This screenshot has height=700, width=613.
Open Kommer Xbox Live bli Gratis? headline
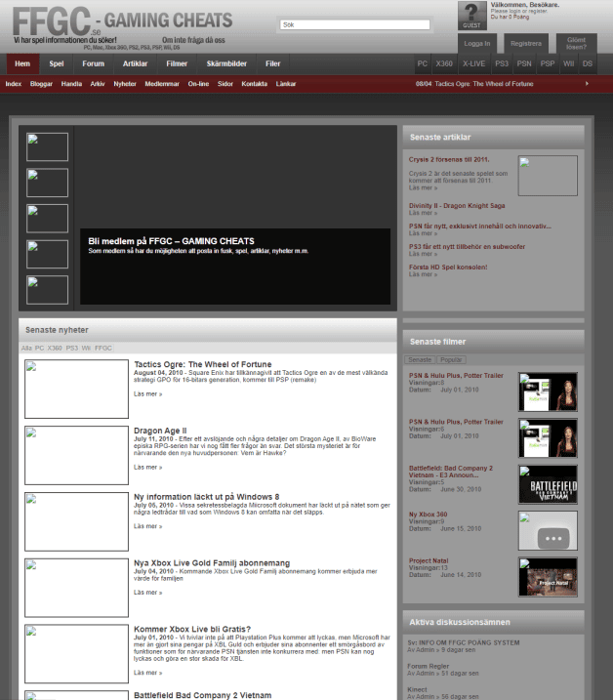point(192,629)
